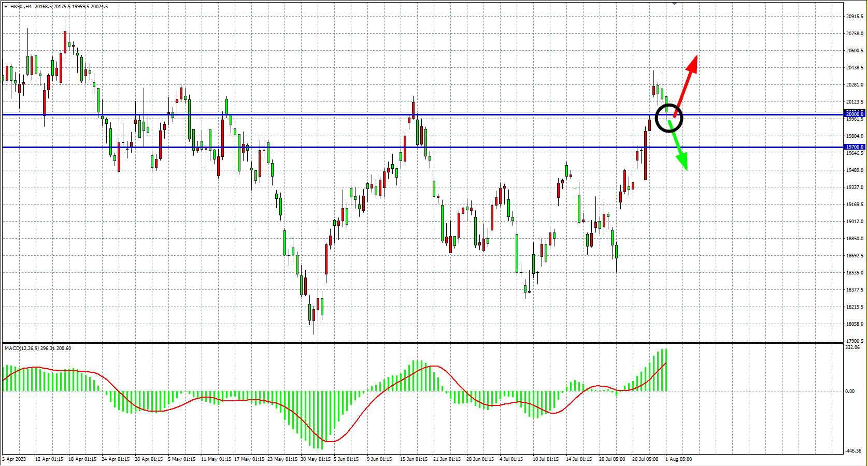Click the HK50-,H4 symbol title text

click(x=21, y=7)
